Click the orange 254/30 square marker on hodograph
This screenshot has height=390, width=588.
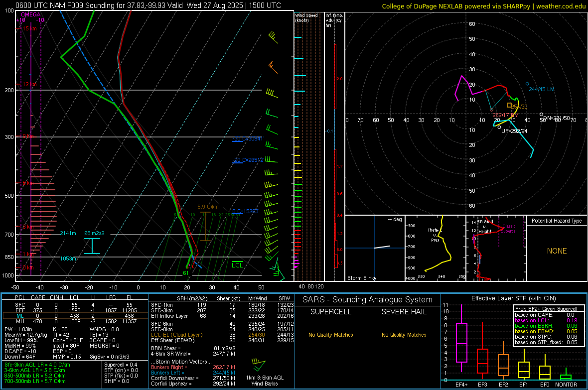point(509,106)
